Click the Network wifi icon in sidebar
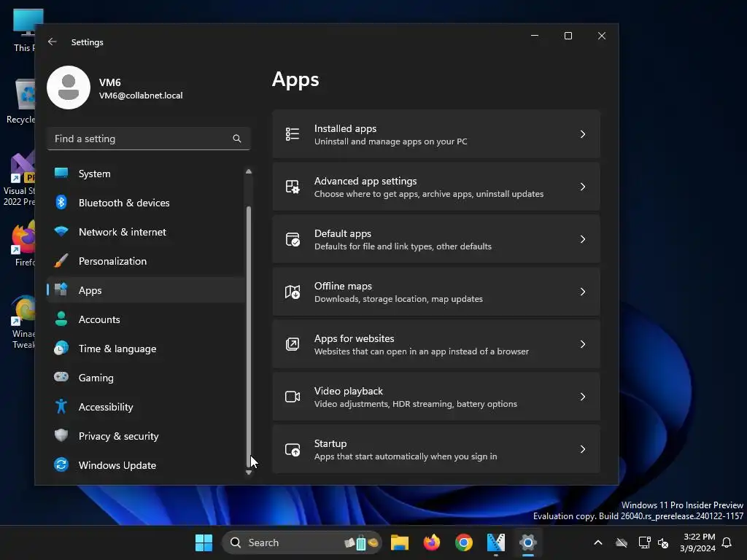Viewport: 747px width, 560px height. point(61,232)
